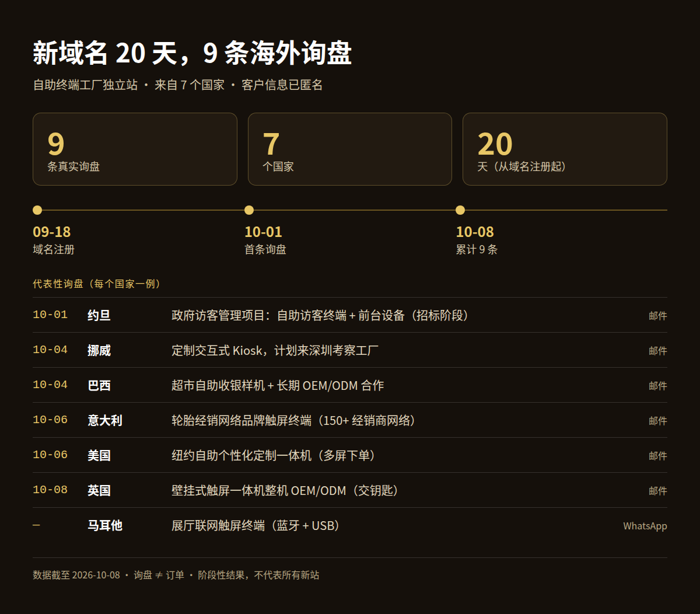The width and height of the screenshot is (700, 614).
Task: Click WhatsApp in the 马耳他 row
Action: (645, 526)
